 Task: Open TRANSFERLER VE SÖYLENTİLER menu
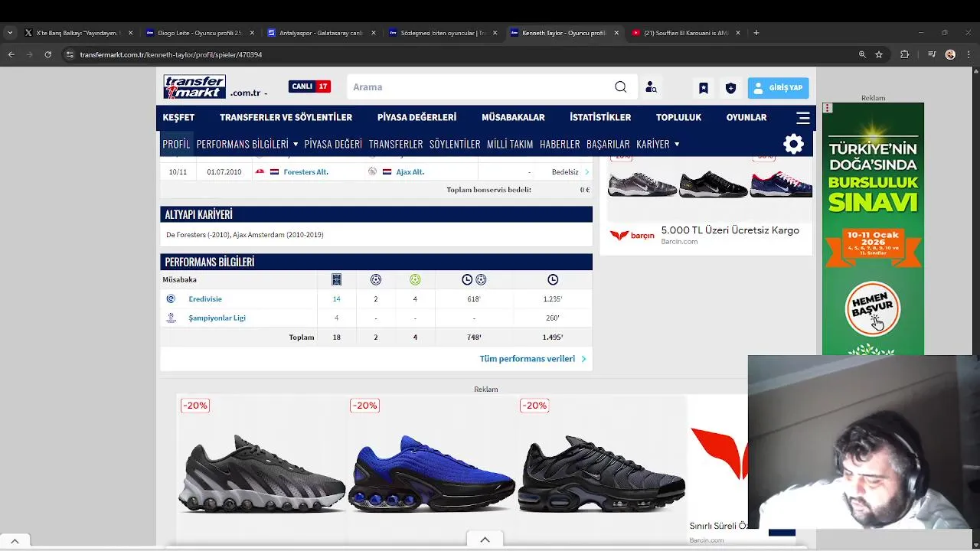click(286, 117)
